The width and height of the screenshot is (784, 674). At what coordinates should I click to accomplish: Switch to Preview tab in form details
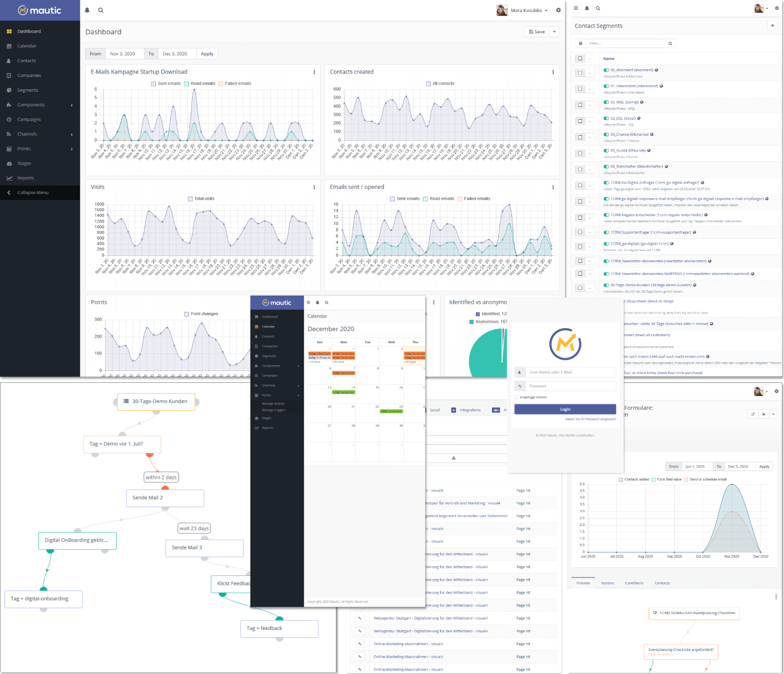[x=583, y=583]
